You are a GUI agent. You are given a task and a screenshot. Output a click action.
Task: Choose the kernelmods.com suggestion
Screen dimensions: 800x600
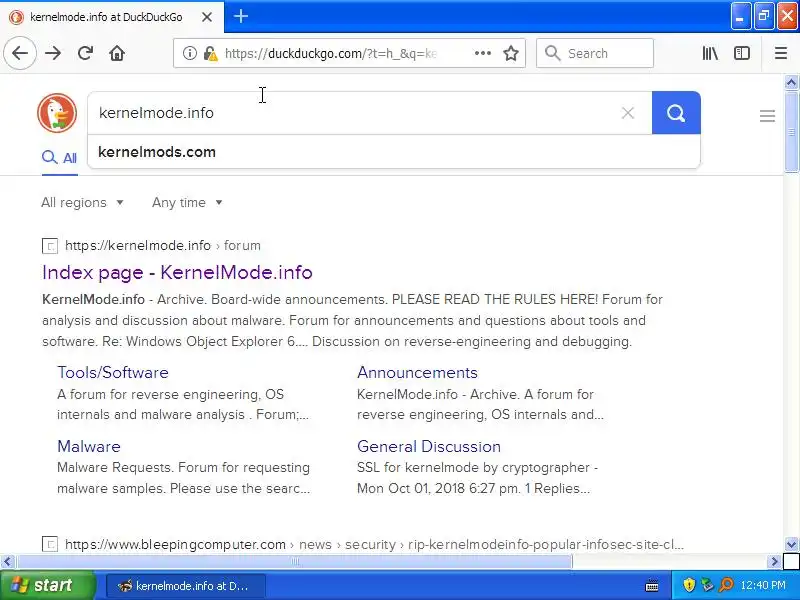tap(393, 152)
